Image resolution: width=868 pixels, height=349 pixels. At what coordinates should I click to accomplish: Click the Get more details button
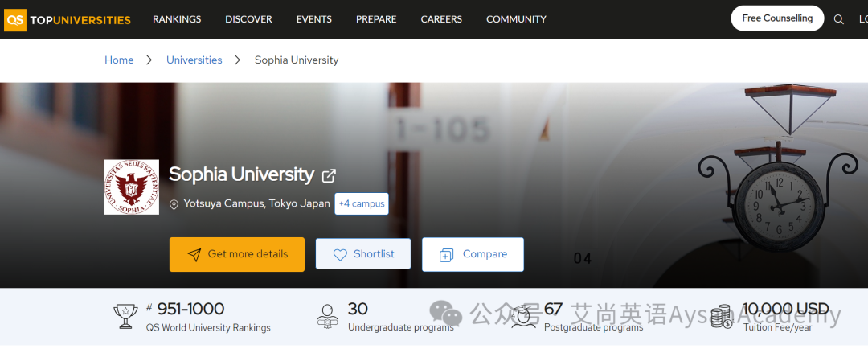pos(237,254)
